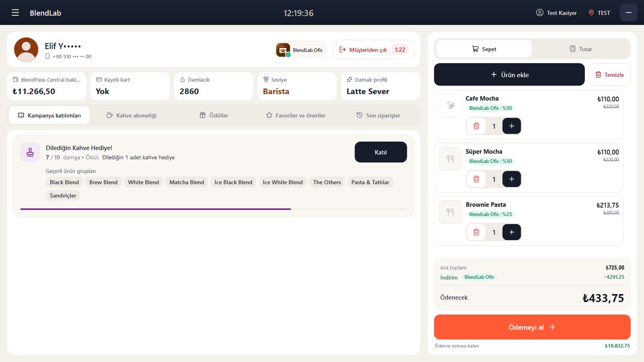Image resolution: width=644 pixels, height=362 pixels.
Task: Open Son siparişler tab
Action: click(378, 115)
